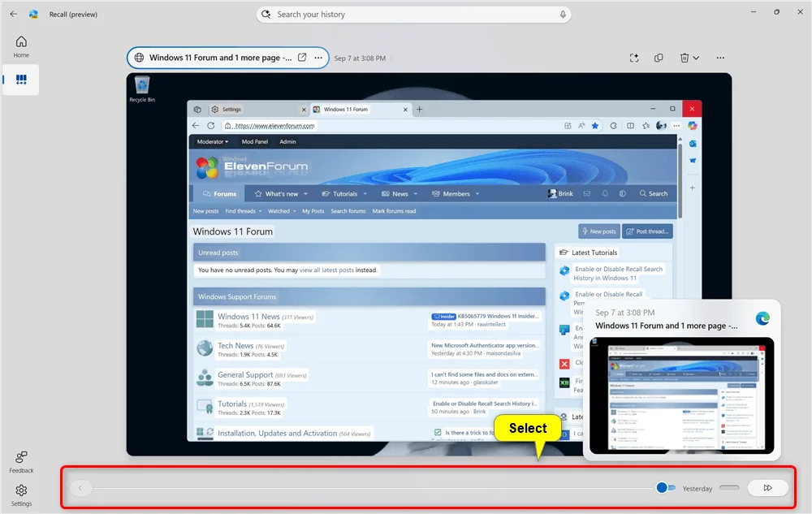812x514 pixels.
Task: Click Admin in the forum bar
Action: click(288, 141)
